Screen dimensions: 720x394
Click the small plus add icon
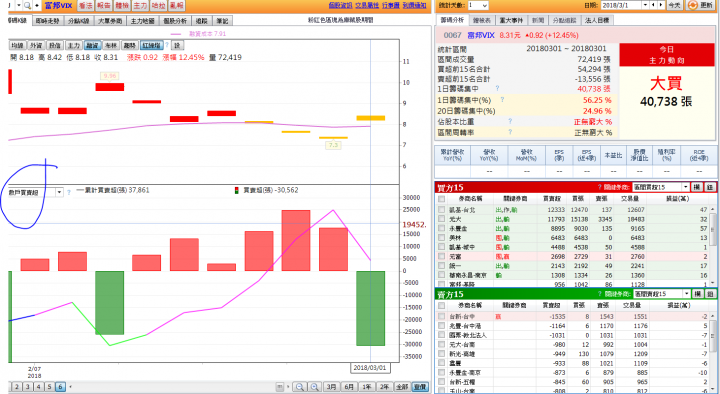tap(37, 6)
